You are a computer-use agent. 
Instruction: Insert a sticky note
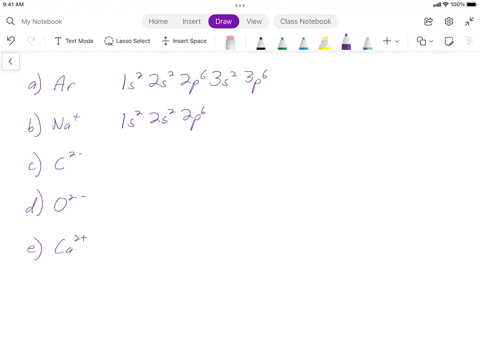pyautogui.click(x=449, y=41)
